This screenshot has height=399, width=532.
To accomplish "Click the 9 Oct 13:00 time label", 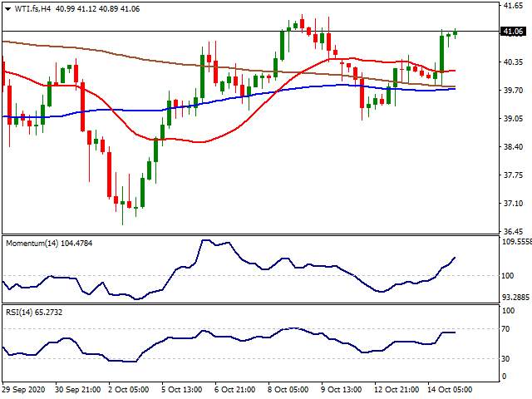I will pyautogui.click(x=341, y=390).
